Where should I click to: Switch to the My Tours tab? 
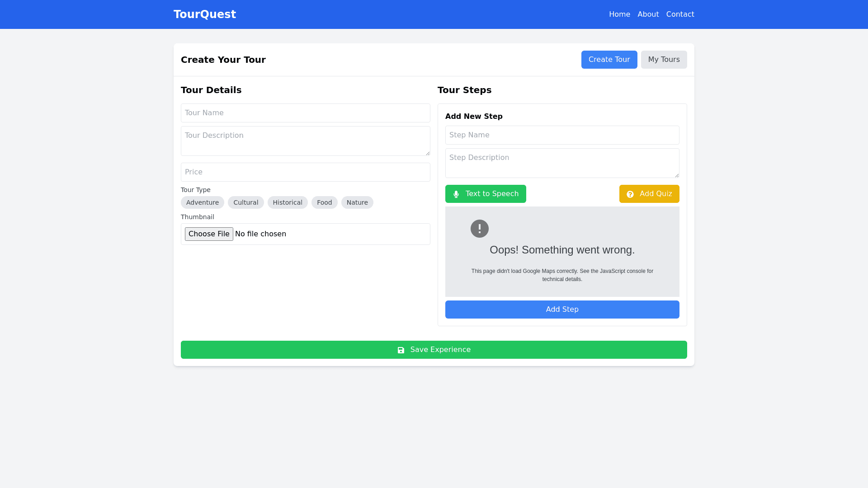pyautogui.click(x=664, y=60)
